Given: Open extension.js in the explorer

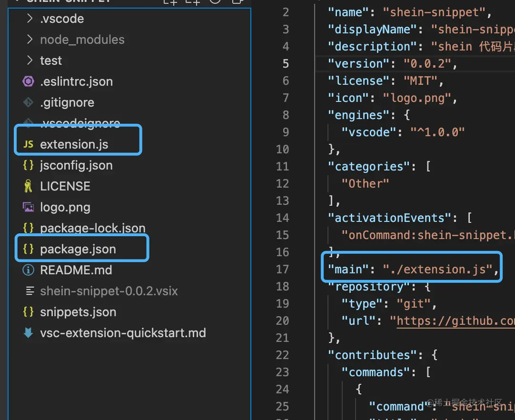Looking at the screenshot, I should 74,144.
